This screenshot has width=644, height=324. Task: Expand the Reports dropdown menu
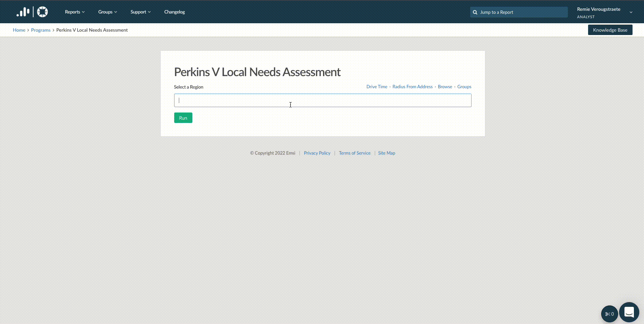pyautogui.click(x=75, y=12)
